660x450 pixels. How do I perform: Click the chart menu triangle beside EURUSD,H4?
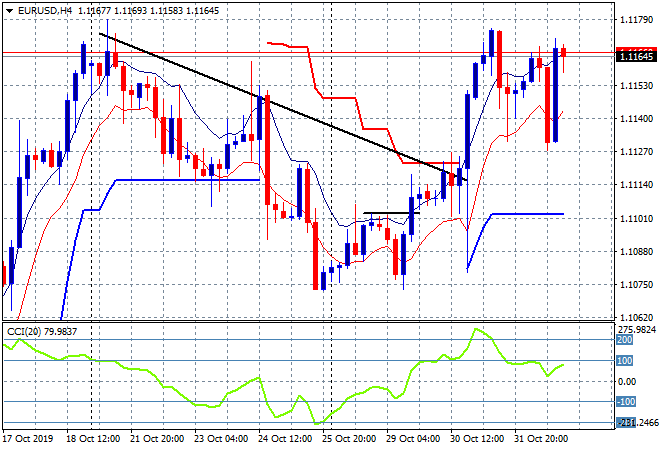pos(9,11)
